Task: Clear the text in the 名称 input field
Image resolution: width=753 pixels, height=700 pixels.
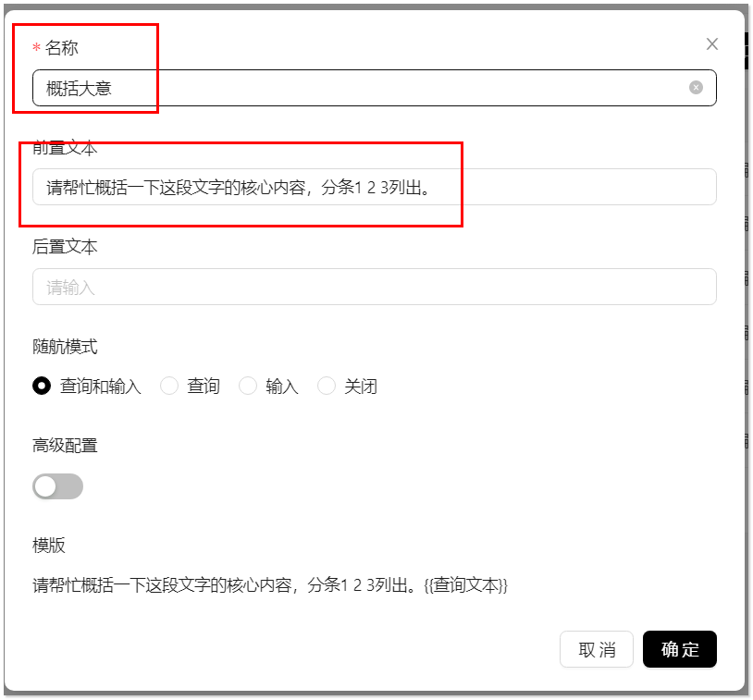Action: click(x=696, y=87)
